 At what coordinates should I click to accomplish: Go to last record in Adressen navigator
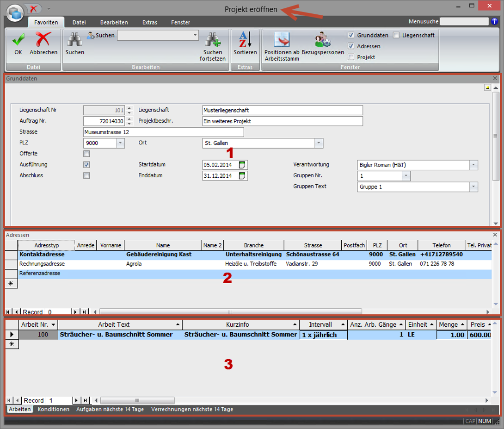click(x=84, y=311)
